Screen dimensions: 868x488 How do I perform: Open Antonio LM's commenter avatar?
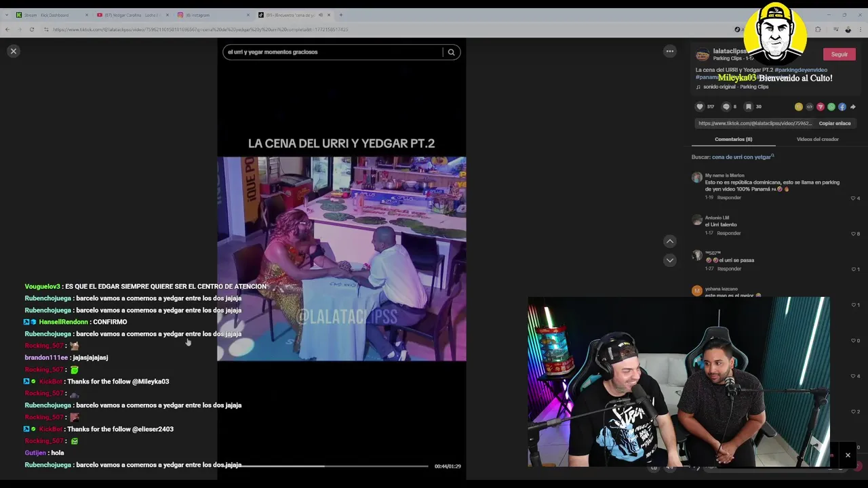(x=696, y=220)
